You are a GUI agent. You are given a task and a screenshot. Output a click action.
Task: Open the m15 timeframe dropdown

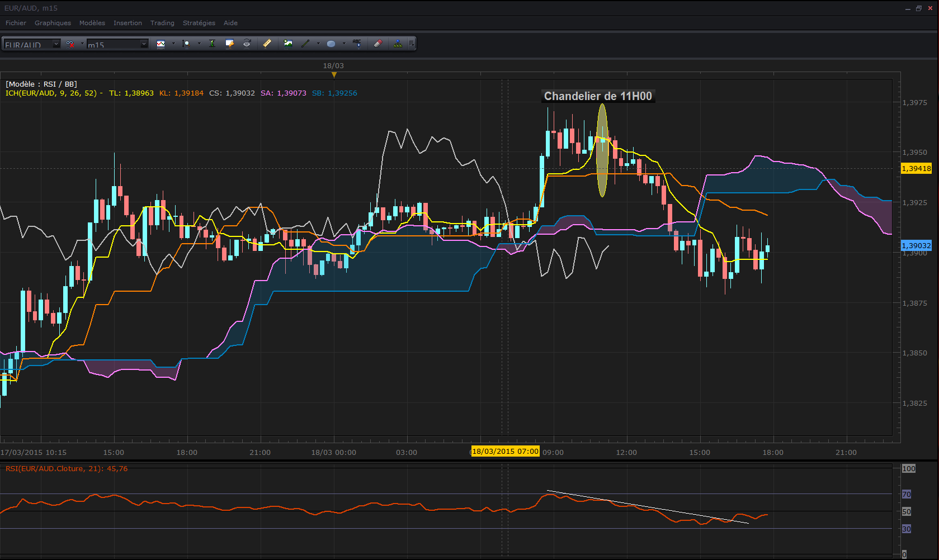tap(117, 44)
